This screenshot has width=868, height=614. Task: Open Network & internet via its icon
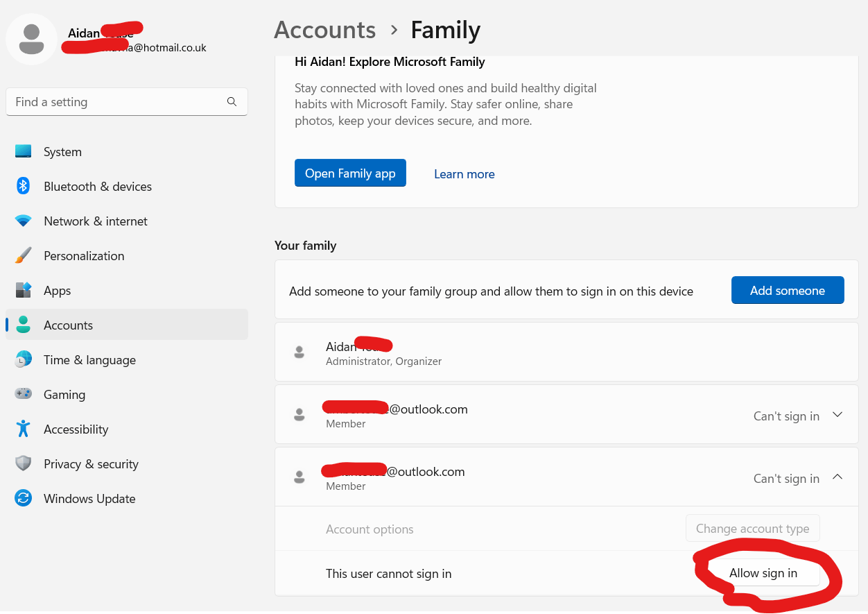coord(23,221)
